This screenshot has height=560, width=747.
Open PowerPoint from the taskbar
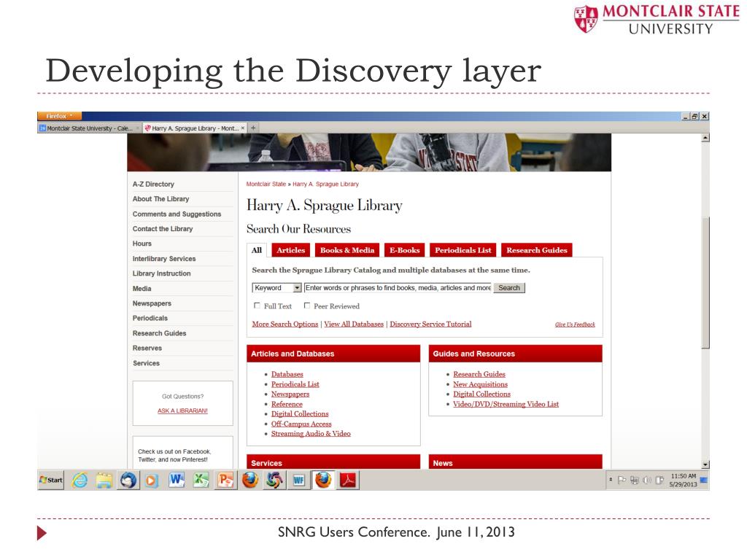point(225,481)
